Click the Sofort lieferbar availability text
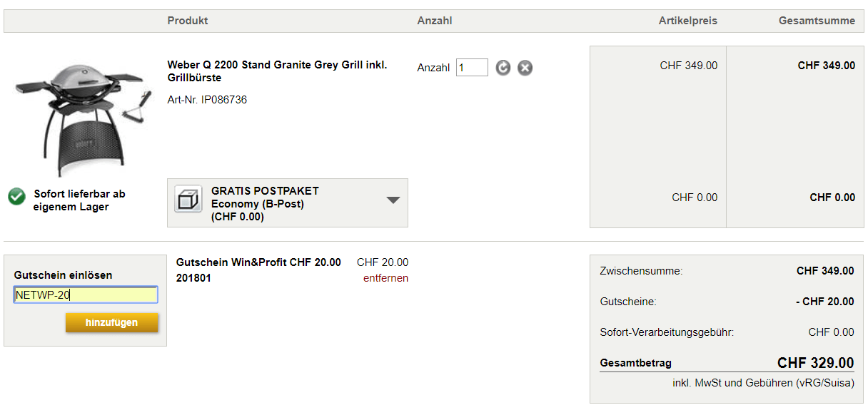This screenshot has width=868, height=410. click(79, 200)
